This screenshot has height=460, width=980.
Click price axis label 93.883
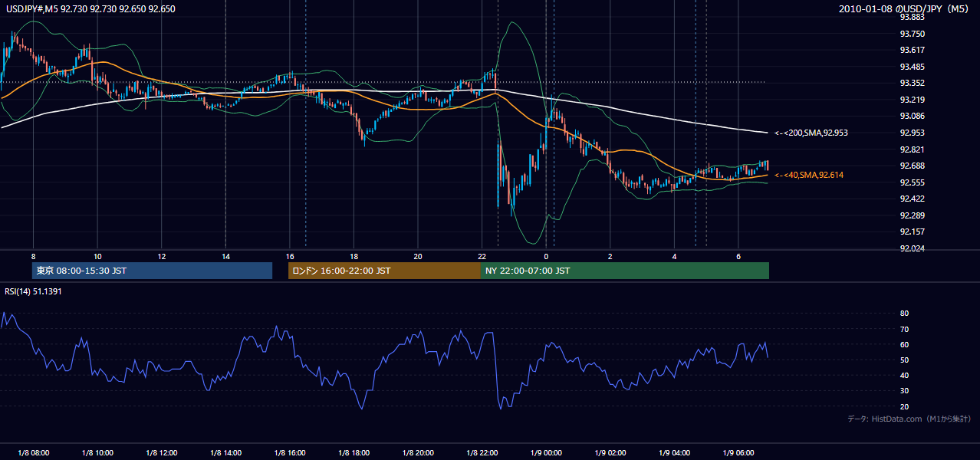(911, 17)
